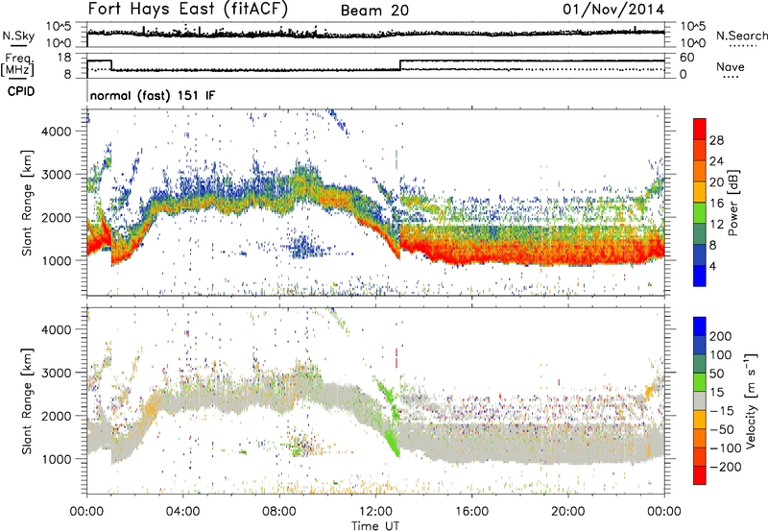768x532 pixels.
Task: Click the -200 velocity colorbar label
Action: point(727,467)
